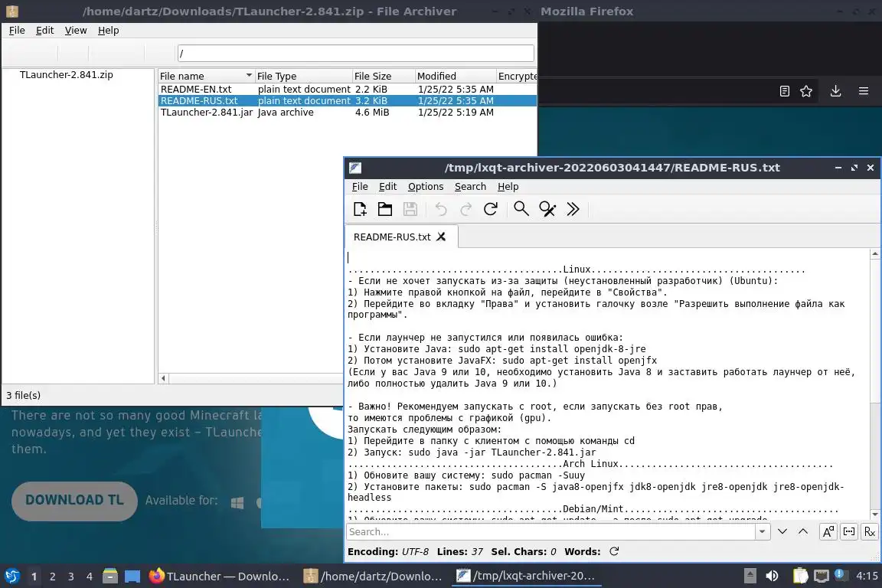This screenshot has width=882, height=588.
Task: Open the editor's File menu
Action: 360,186
